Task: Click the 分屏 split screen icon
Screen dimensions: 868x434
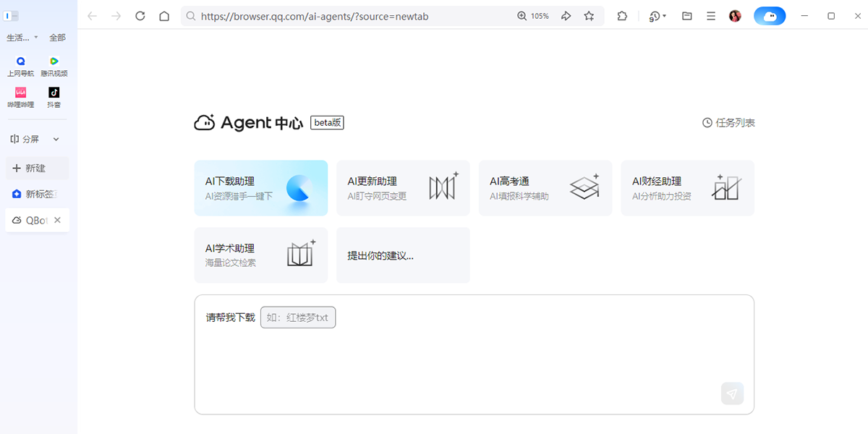Action: click(x=14, y=139)
